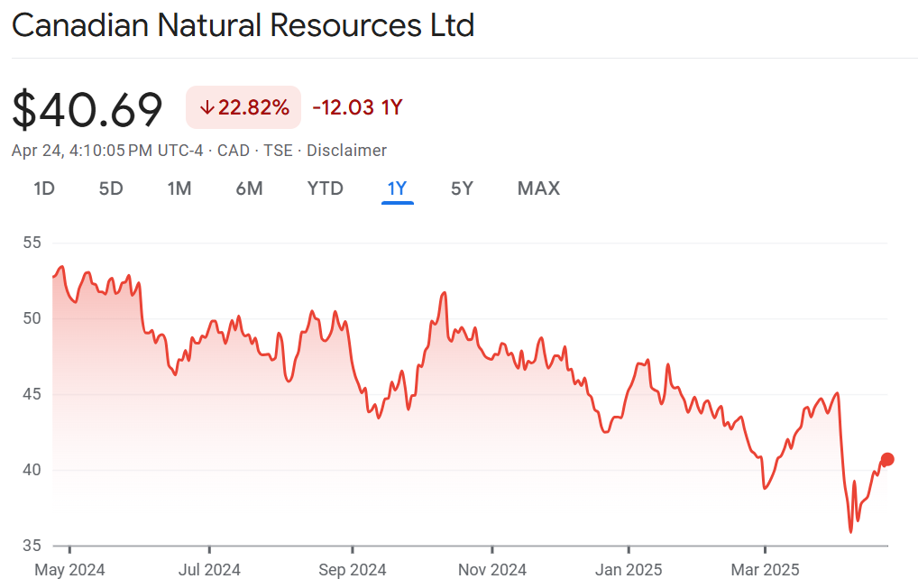Click the active 1Y tab
Viewport: 918px width, 588px height.
397,188
